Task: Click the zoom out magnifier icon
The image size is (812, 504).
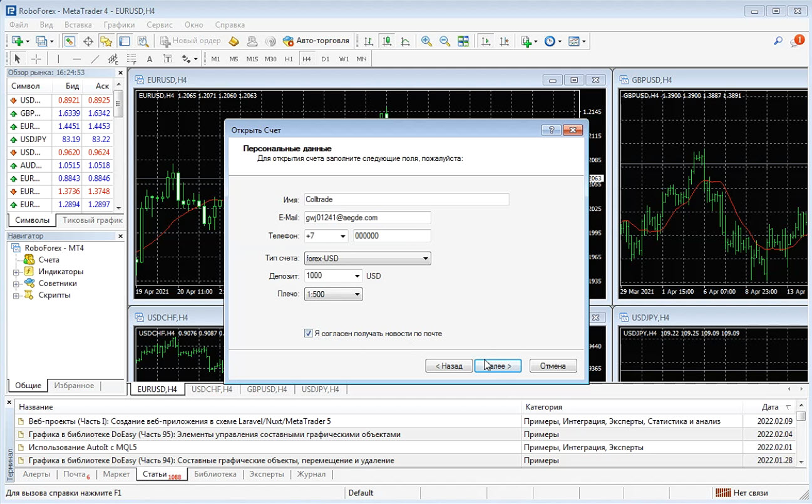Action: (x=445, y=41)
